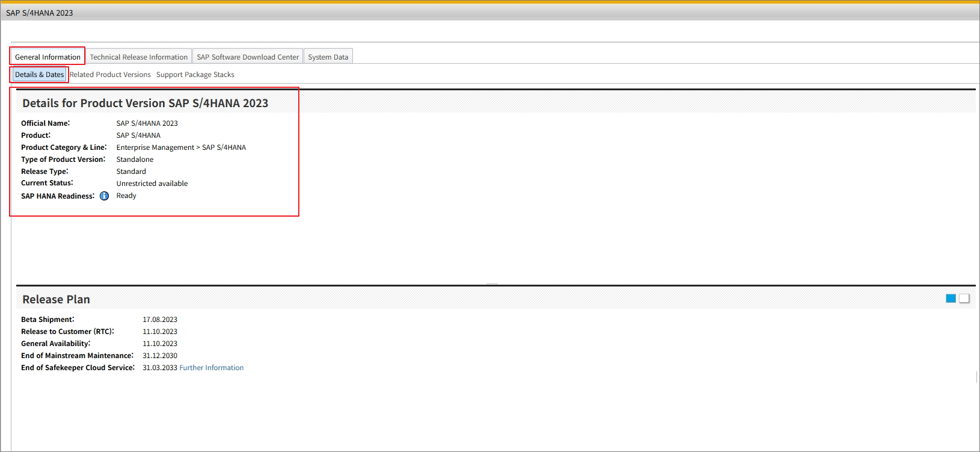Click the 'Beta Shipment:' label
The width and height of the screenshot is (980, 452).
(x=47, y=320)
